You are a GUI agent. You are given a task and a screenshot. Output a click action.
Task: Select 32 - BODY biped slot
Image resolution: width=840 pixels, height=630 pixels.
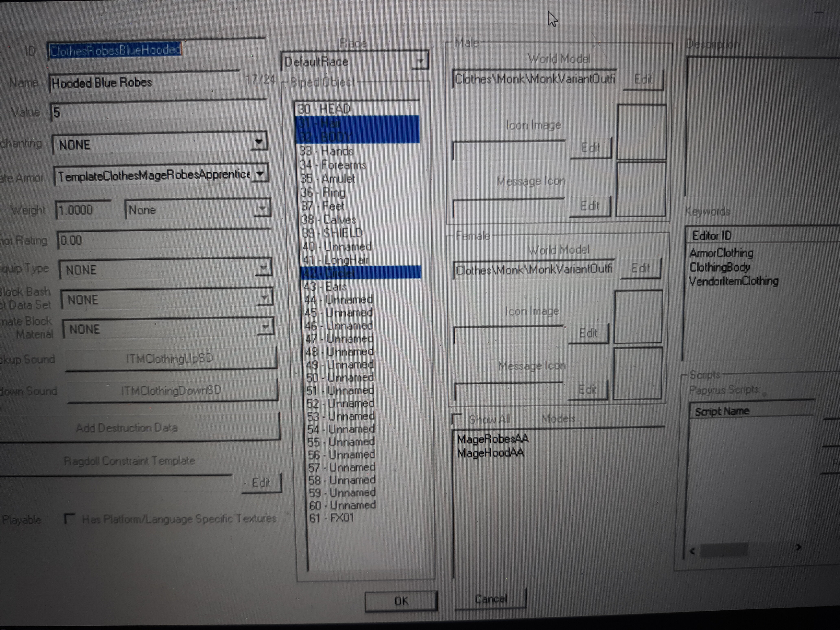click(358, 136)
